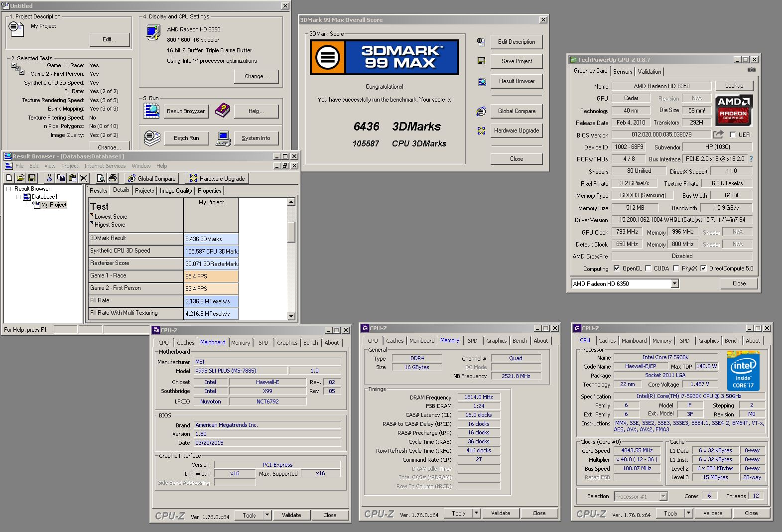The width and height of the screenshot is (782, 532).
Task: Click the Cut scissors icon in Result Browser
Action: 49,178
